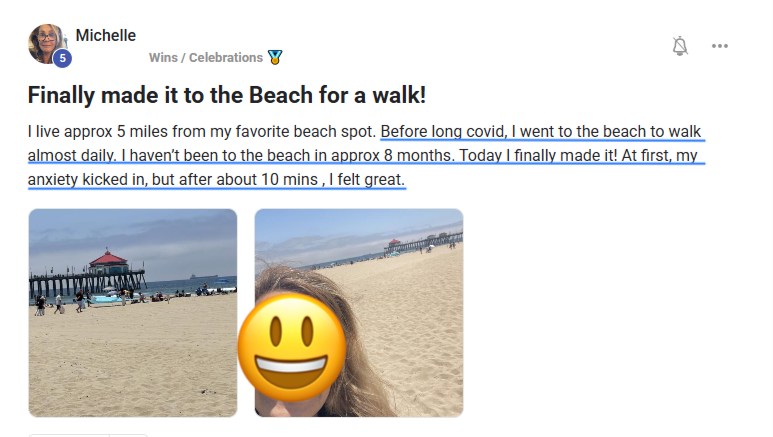Open Michelle's profile picture

coord(46,42)
